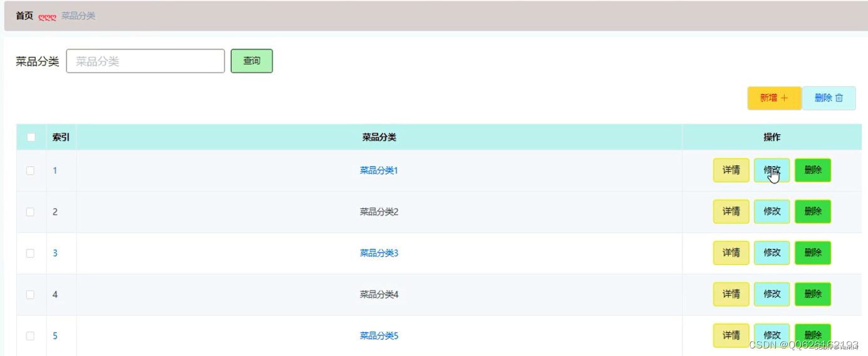The height and width of the screenshot is (356, 868).
Task: Check the checkbox for row 菜品分类2
Action: tap(30, 212)
